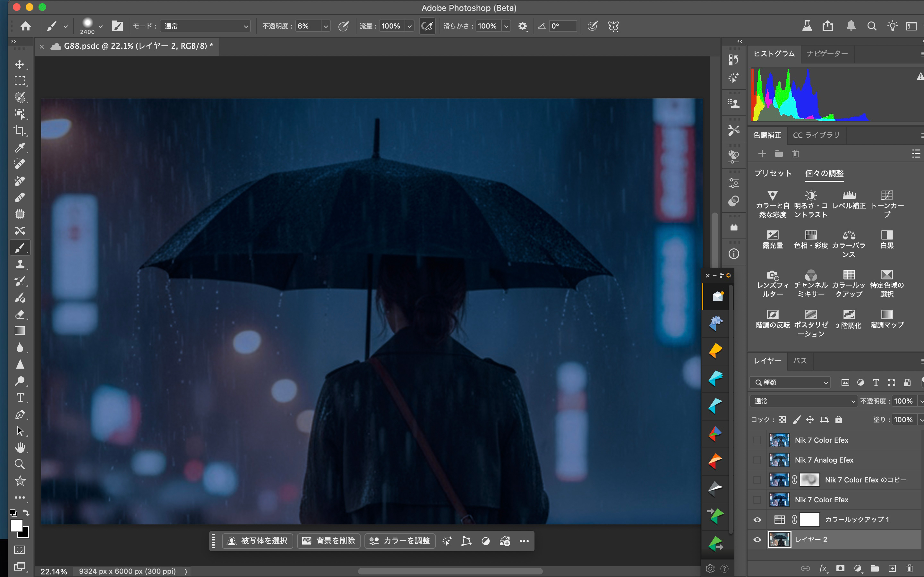The width and height of the screenshot is (924, 577).
Task: Select the Zoom tool in toolbar
Action: (20, 464)
